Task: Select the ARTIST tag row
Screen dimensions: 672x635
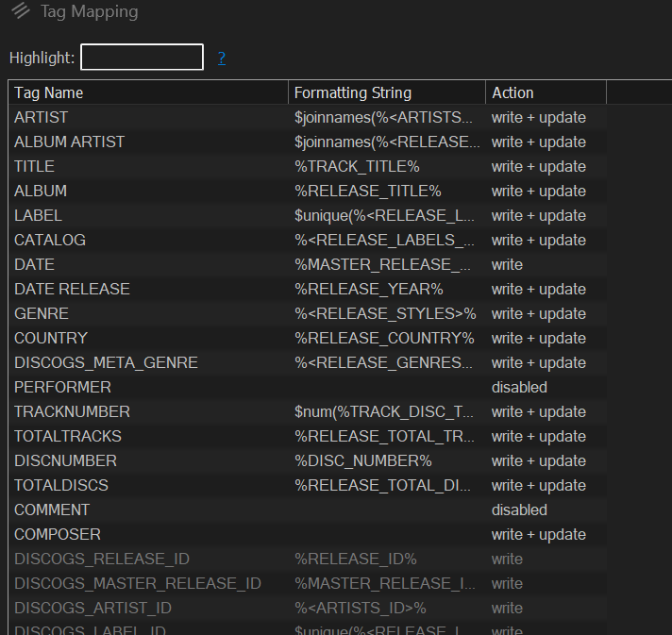Action: pos(42,118)
